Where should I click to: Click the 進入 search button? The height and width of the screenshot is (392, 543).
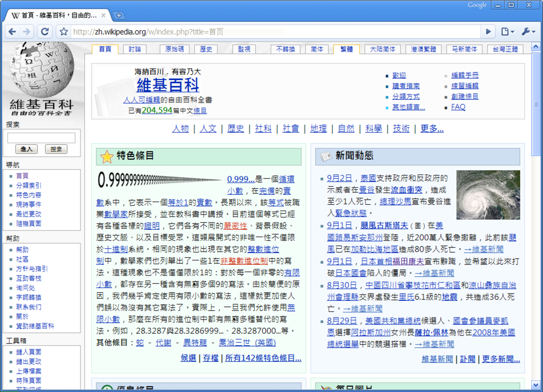26,149
